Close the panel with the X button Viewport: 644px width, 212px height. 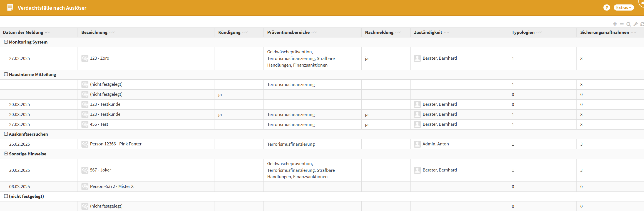pyautogui.click(x=642, y=2)
